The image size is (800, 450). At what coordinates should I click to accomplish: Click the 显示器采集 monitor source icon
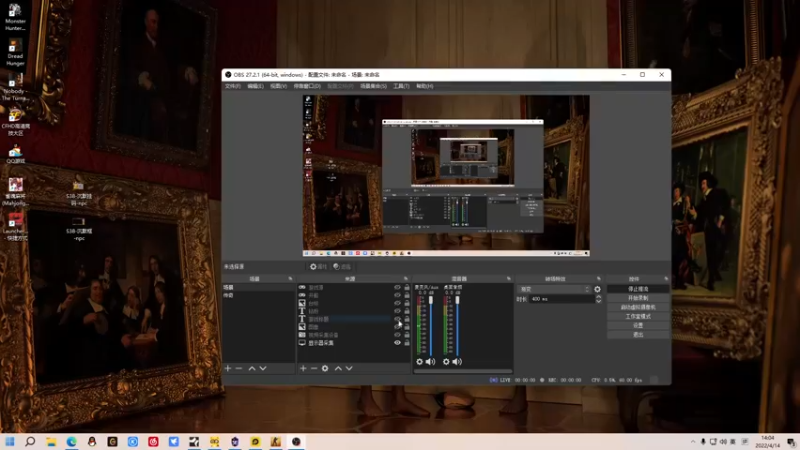point(302,343)
